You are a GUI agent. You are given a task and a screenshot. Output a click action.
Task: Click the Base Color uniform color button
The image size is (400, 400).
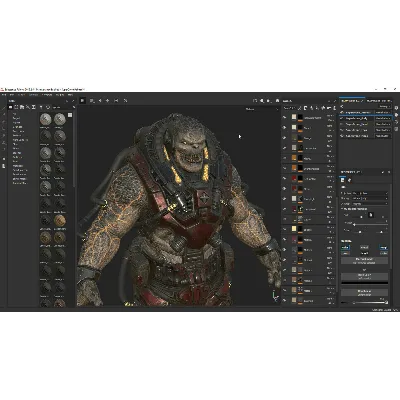(364, 276)
